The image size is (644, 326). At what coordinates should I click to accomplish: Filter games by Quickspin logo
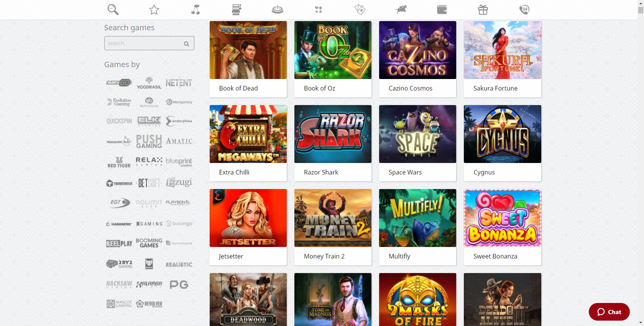point(119,121)
